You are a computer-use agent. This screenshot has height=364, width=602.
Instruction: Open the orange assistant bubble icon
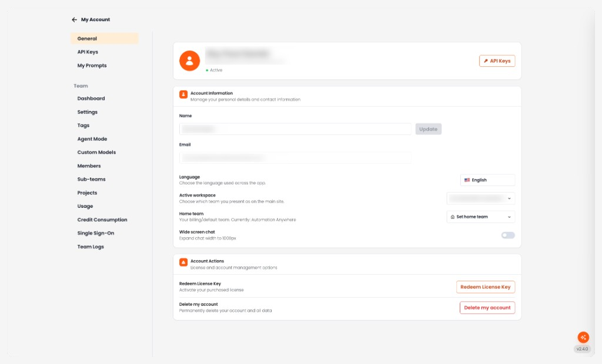(583, 337)
